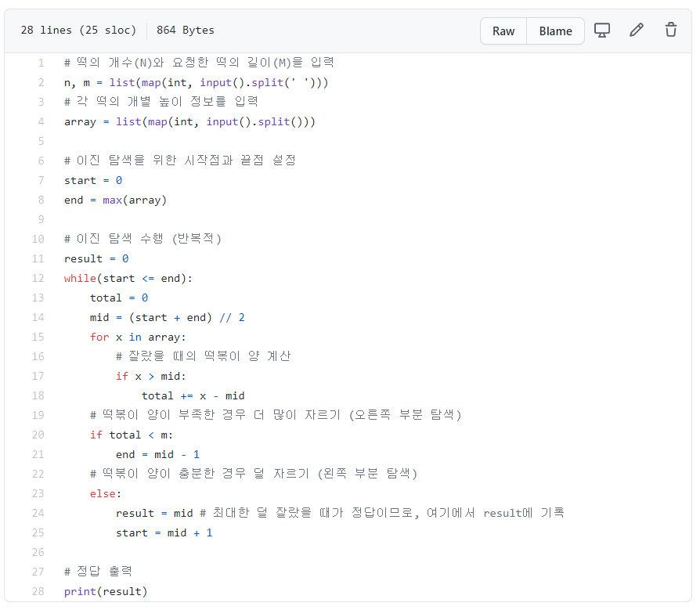Viewport: 700px width, 610px height.
Task: Select line number 8
Action: coord(41,200)
